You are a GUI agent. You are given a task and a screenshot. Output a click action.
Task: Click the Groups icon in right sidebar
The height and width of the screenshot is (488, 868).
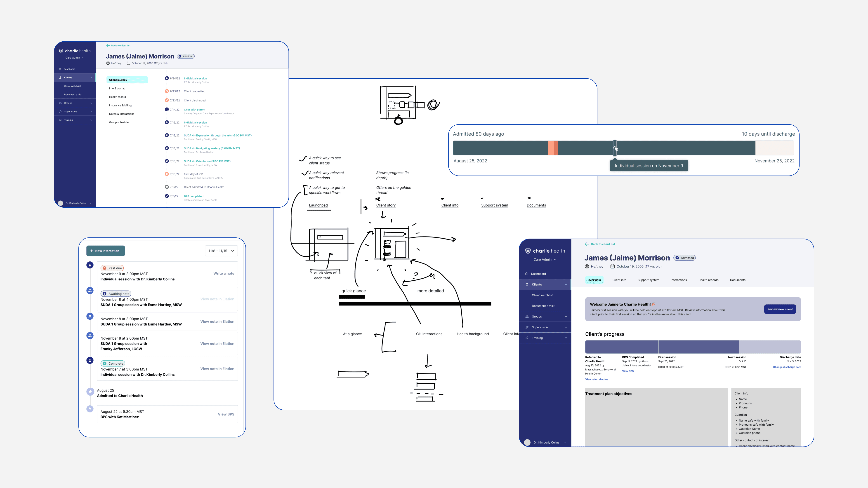[x=527, y=317]
